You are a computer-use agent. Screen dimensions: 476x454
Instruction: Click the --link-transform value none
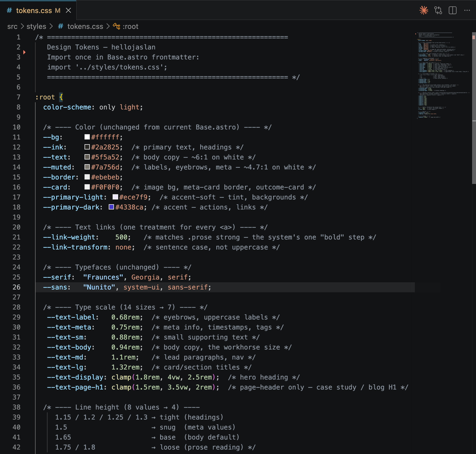(x=123, y=247)
